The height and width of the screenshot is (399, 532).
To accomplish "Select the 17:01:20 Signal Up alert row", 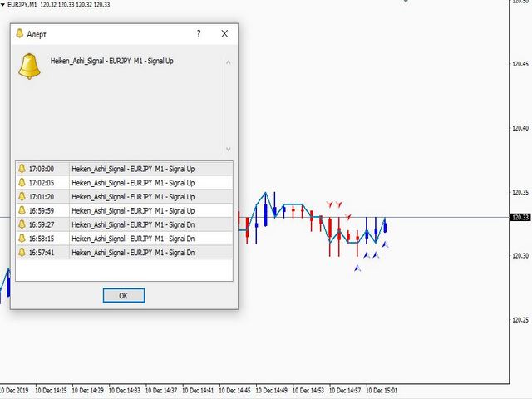I will click(x=124, y=196).
